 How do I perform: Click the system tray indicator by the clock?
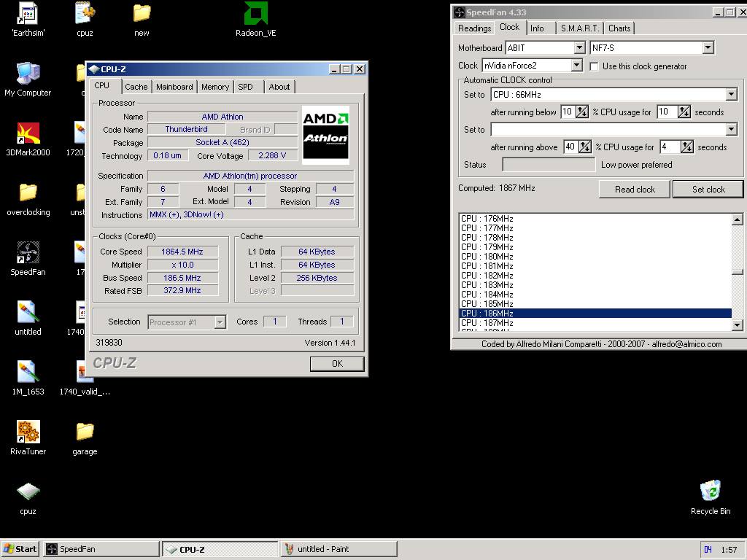click(x=708, y=550)
